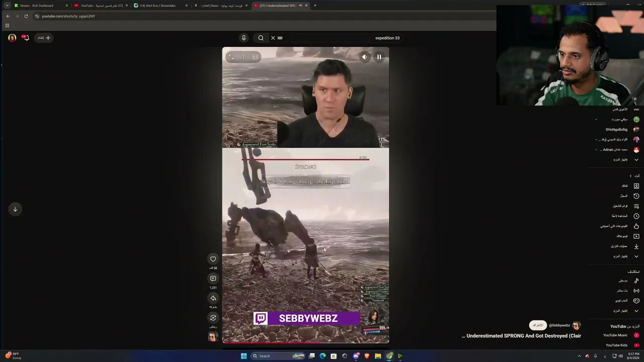
Task: Seek using the Short's red progress bar
Action: (x=305, y=343)
